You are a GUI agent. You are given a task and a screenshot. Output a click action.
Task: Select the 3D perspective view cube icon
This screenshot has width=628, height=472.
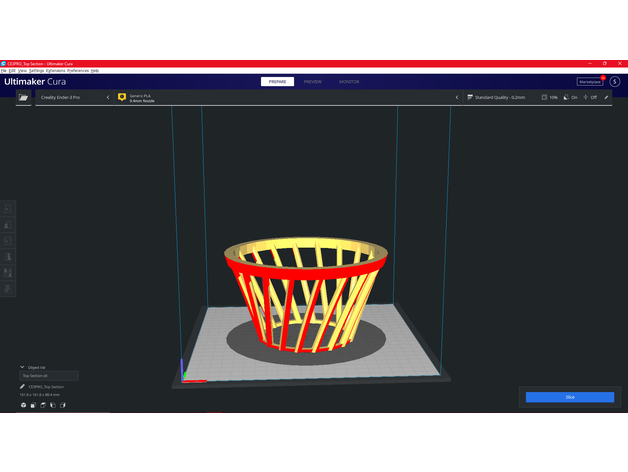pos(23,405)
